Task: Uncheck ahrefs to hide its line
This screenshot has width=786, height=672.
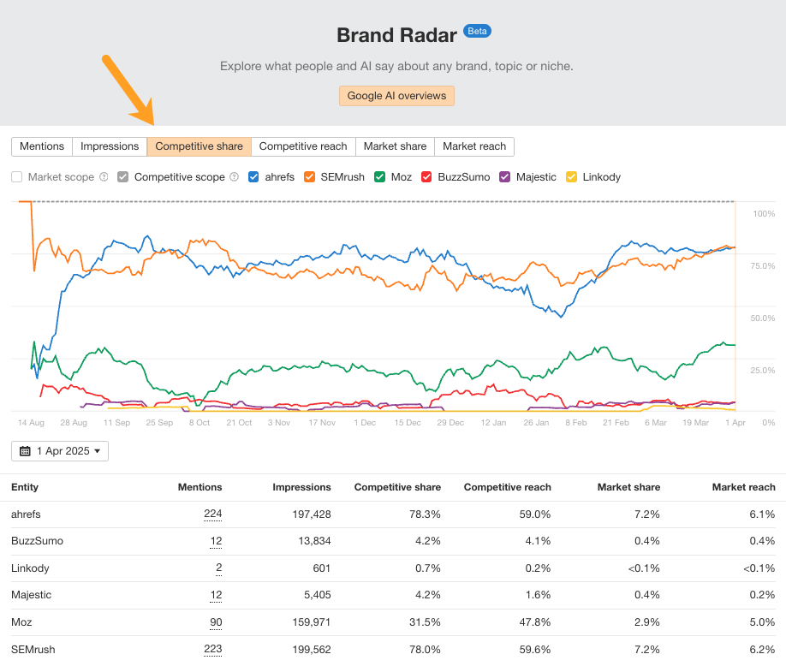Action: (x=253, y=177)
